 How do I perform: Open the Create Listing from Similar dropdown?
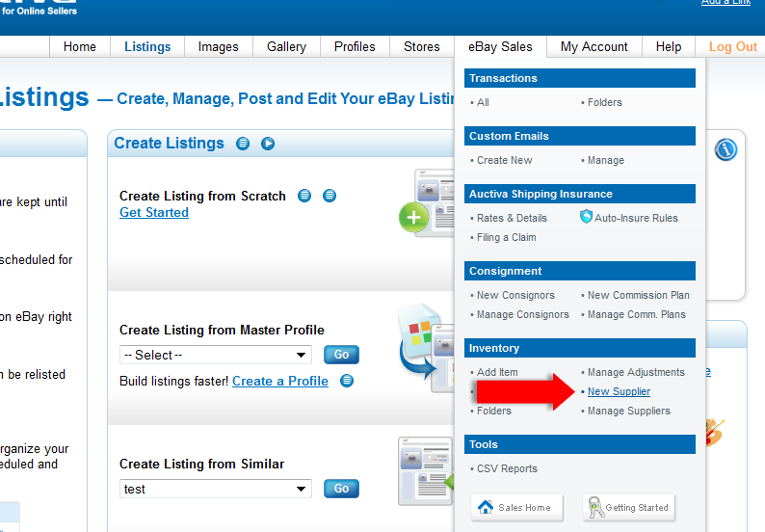click(x=216, y=489)
